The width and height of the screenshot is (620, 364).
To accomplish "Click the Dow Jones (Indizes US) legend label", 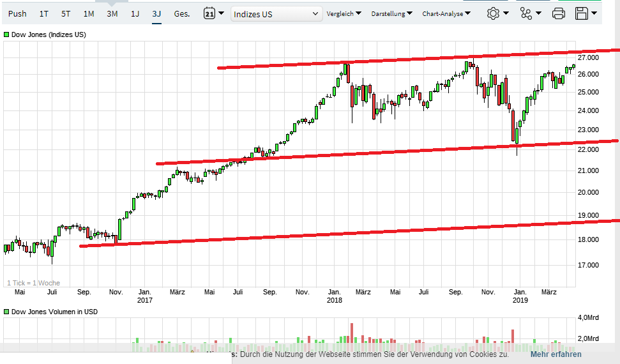I will [x=49, y=35].
